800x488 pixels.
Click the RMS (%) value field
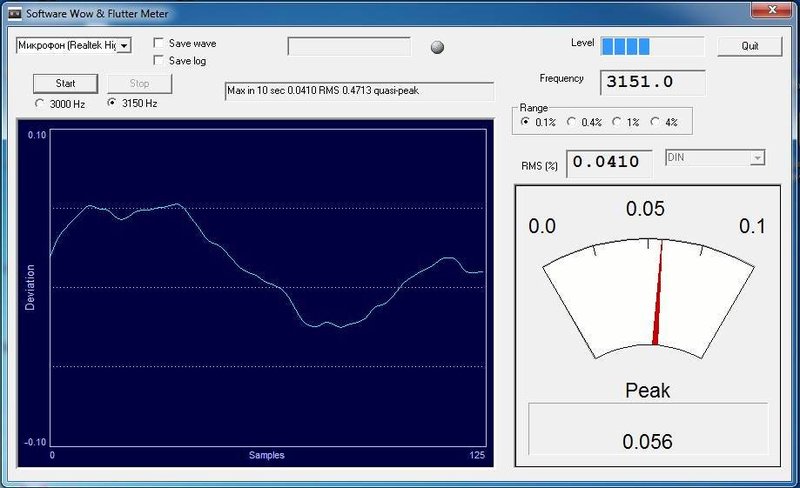[x=609, y=163]
